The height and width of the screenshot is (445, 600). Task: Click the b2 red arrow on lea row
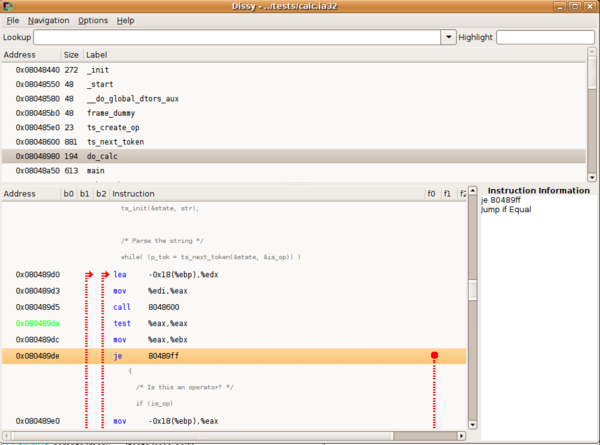point(105,274)
